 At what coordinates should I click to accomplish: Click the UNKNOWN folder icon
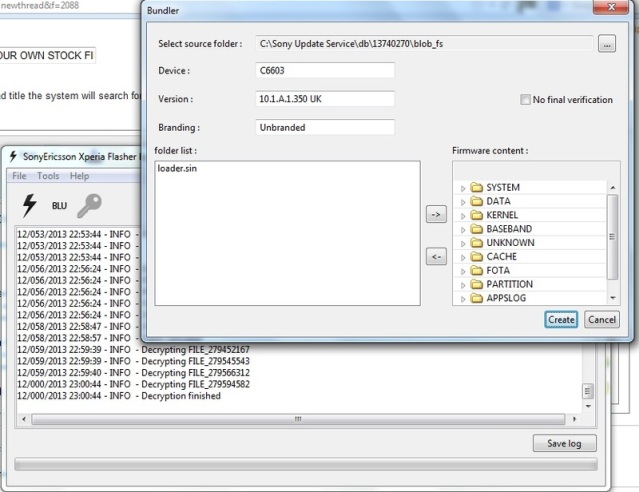coord(476,243)
